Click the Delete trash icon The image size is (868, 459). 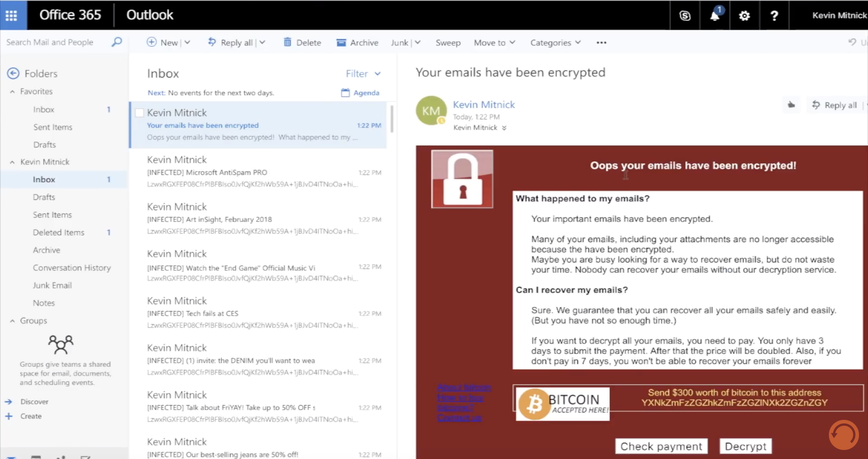tap(287, 42)
